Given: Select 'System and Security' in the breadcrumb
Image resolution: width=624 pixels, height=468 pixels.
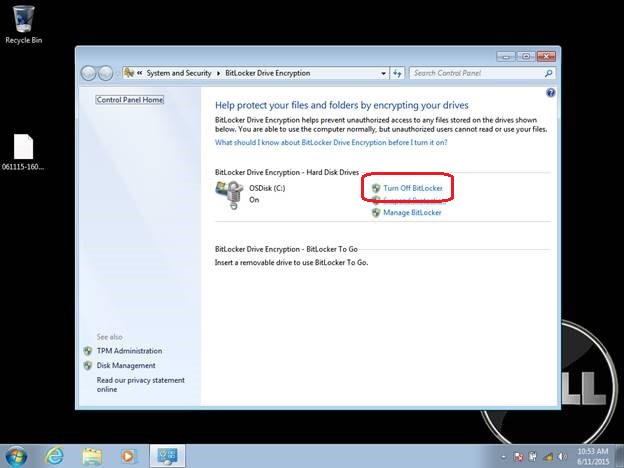Looking at the screenshot, I should coord(179,73).
